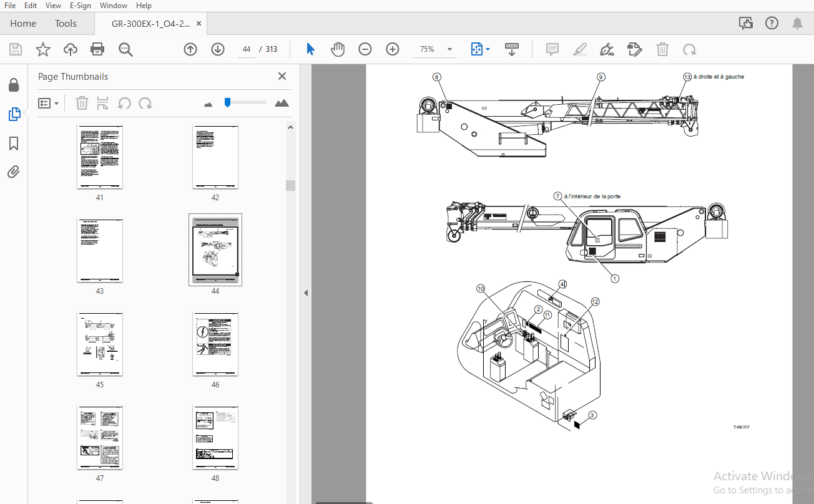The image size is (814, 504).
Task: Open page thumbnails sidebar icon
Action: tap(14, 114)
